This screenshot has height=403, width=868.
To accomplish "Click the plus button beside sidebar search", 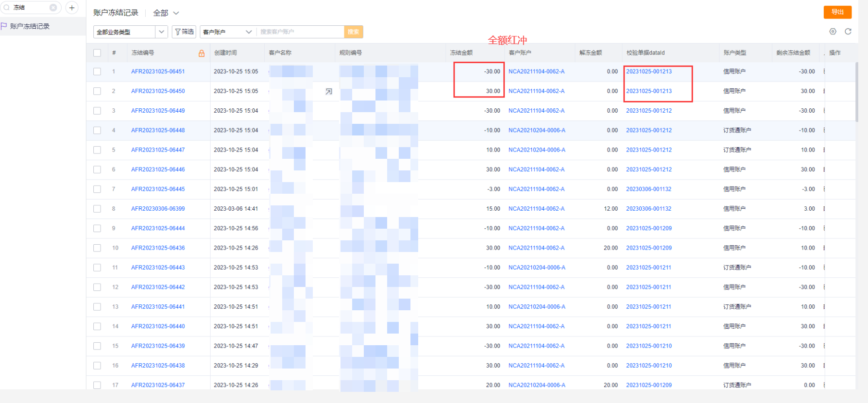I will pyautogui.click(x=72, y=8).
